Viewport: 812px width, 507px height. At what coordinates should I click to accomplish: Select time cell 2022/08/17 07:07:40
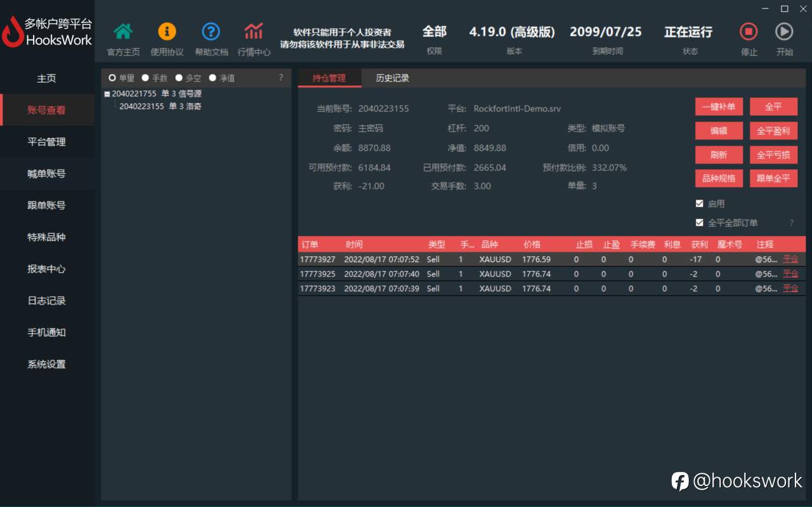point(381,273)
